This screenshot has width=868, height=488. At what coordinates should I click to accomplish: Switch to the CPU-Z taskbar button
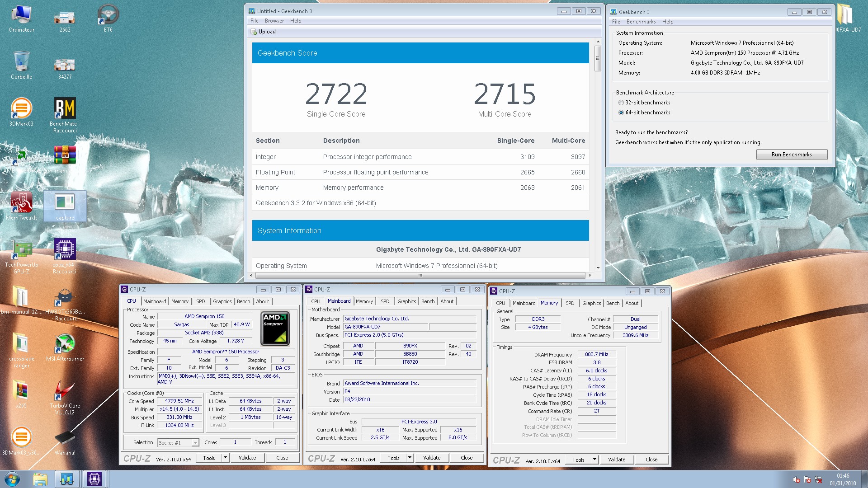[x=94, y=479]
